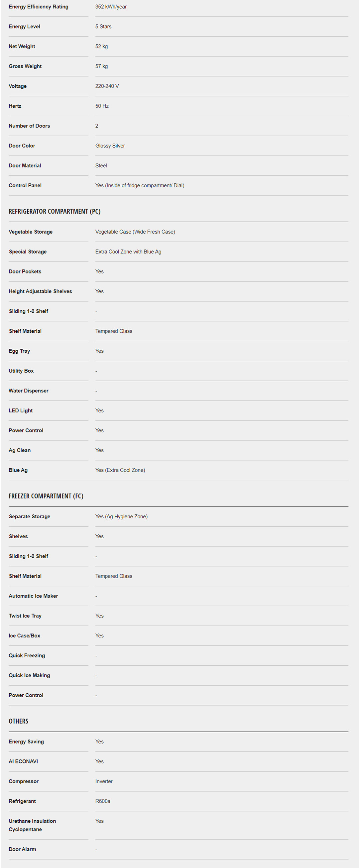This screenshot has width=359, height=868.
Task: Click the Height Adjustable Shelves label
Action: tap(41, 291)
